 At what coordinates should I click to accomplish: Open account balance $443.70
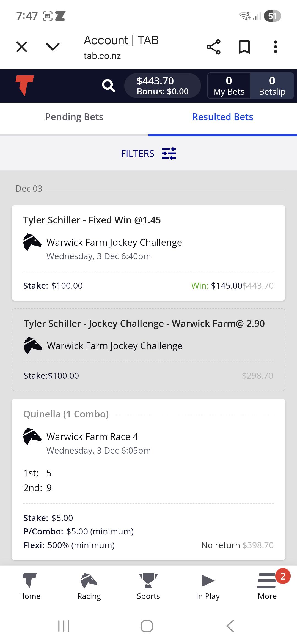click(x=163, y=86)
